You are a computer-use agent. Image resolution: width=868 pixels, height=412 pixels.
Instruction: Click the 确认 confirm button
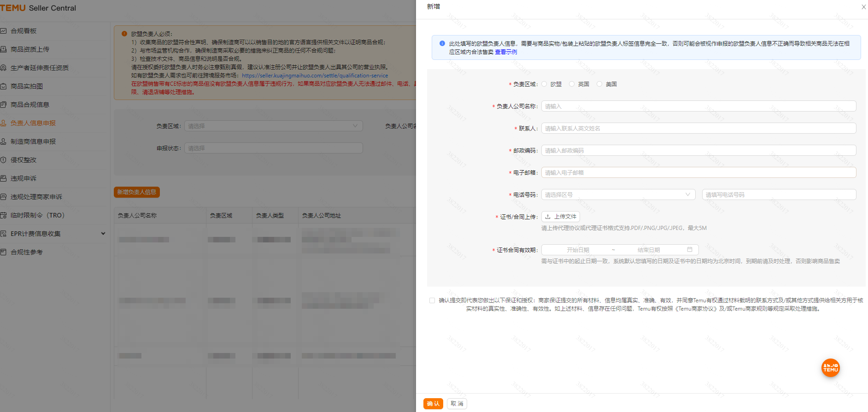click(433, 404)
